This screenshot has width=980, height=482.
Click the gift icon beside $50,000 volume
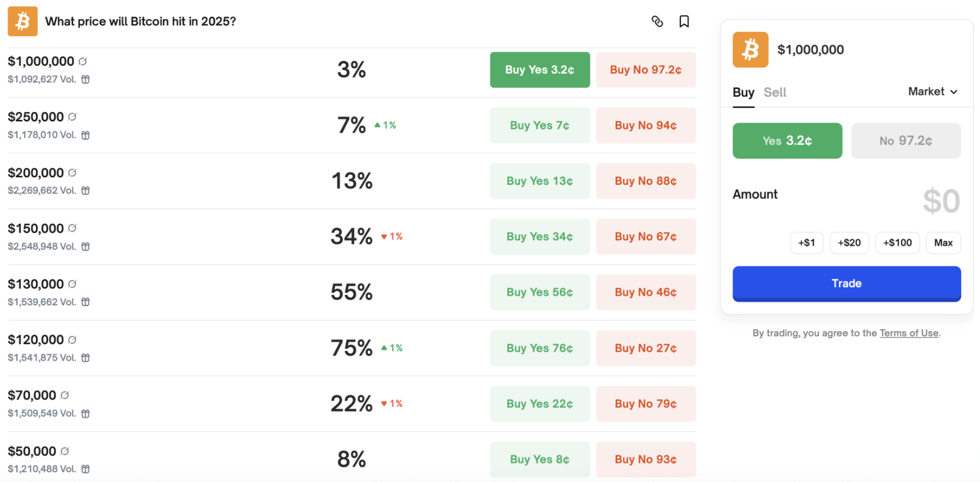[85, 469]
